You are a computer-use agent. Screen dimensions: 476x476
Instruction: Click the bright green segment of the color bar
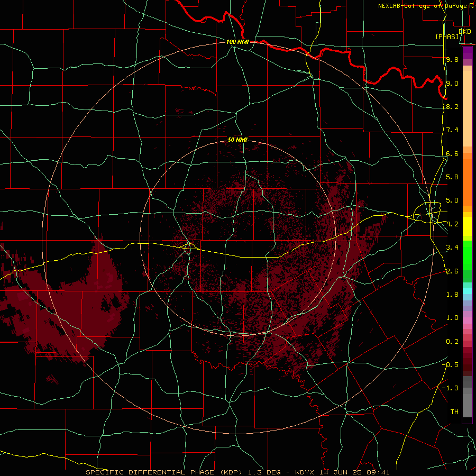pos(467,255)
